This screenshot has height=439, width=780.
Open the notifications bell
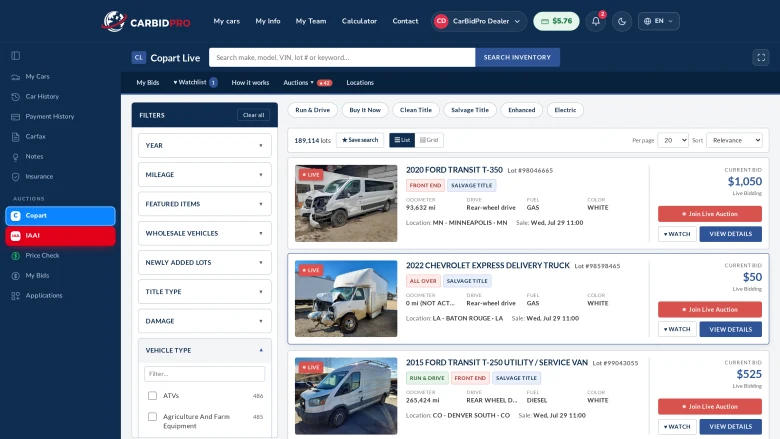[x=595, y=21]
